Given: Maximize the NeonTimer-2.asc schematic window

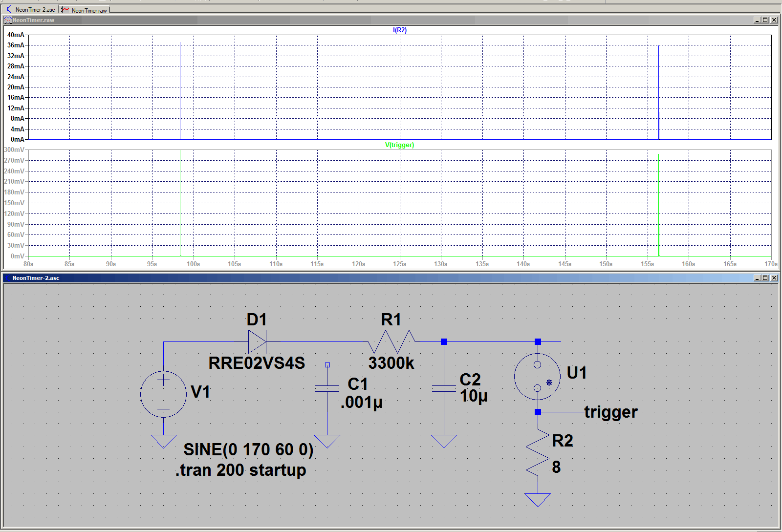Looking at the screenshot, I should pyautogui.click(x=765, y=278).
